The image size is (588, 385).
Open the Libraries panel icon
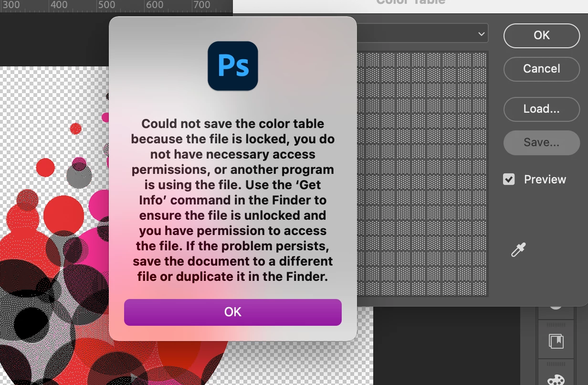[x=556, y=341]
